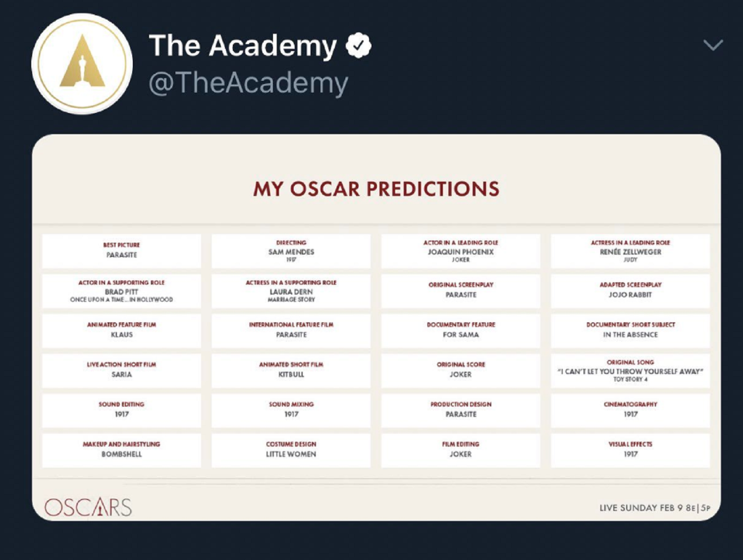The width and height of the screenshot is (743, 560).
Task: Click the verified badge checkmark
Action: click(x=358, y=46)
